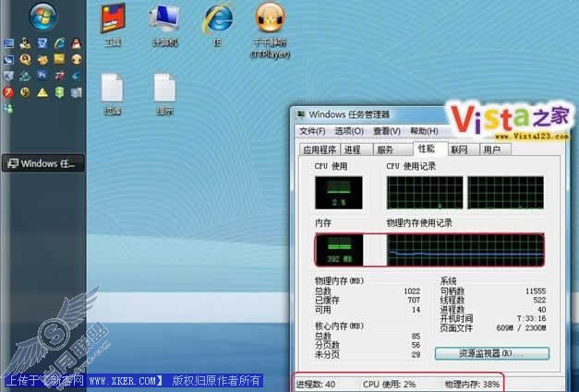Launch Internet Explorer from the quick launch
Screen dimensions: 579x392
coord(59,43)
